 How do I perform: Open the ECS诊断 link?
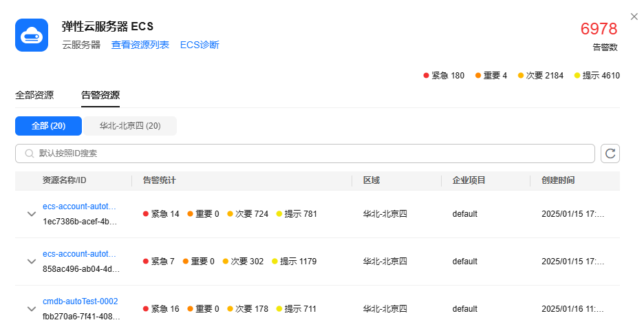pyautogui.click(x=200, y=45)
